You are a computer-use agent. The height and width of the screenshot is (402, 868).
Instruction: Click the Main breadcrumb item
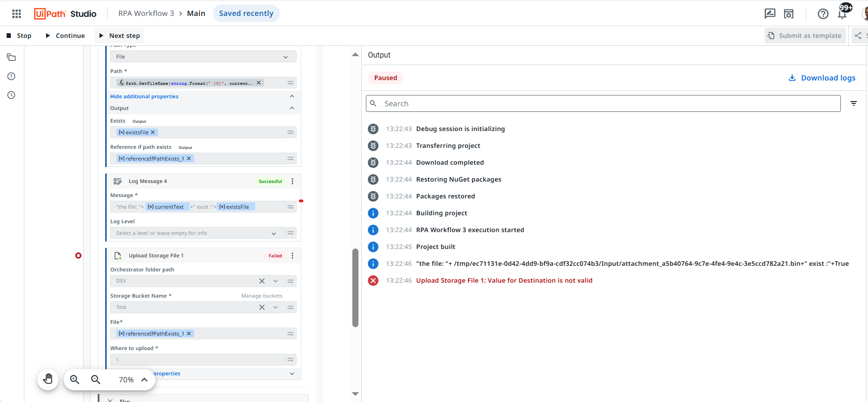[196, 14]
